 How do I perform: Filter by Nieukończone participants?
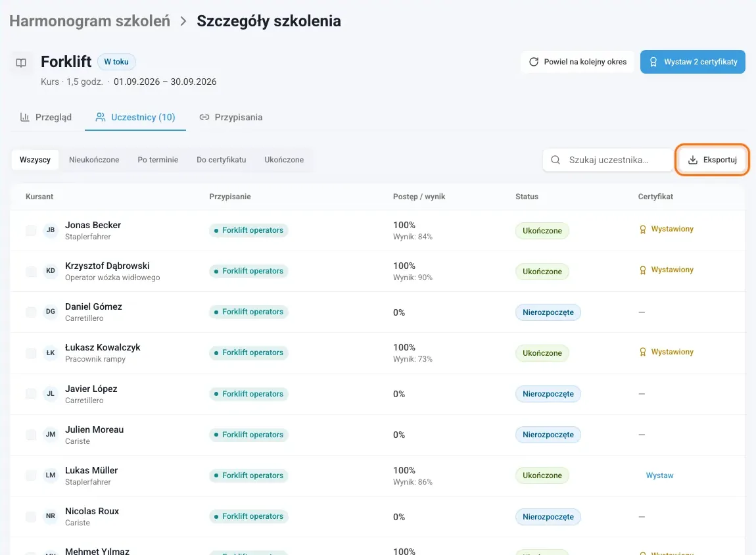click(94, 160)
